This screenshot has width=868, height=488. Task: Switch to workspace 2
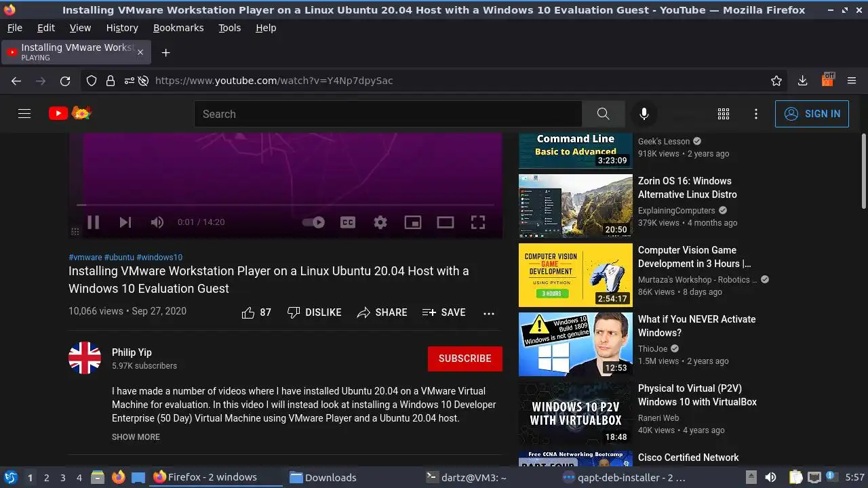pos(46,478)
